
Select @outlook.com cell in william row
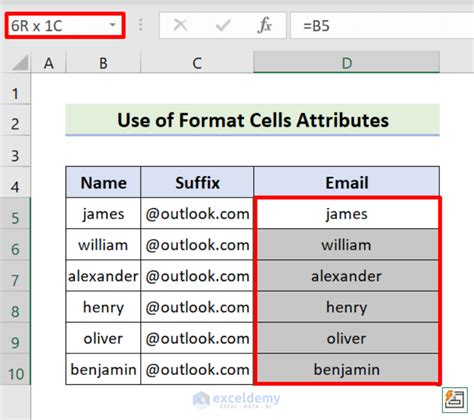(197, 245)
